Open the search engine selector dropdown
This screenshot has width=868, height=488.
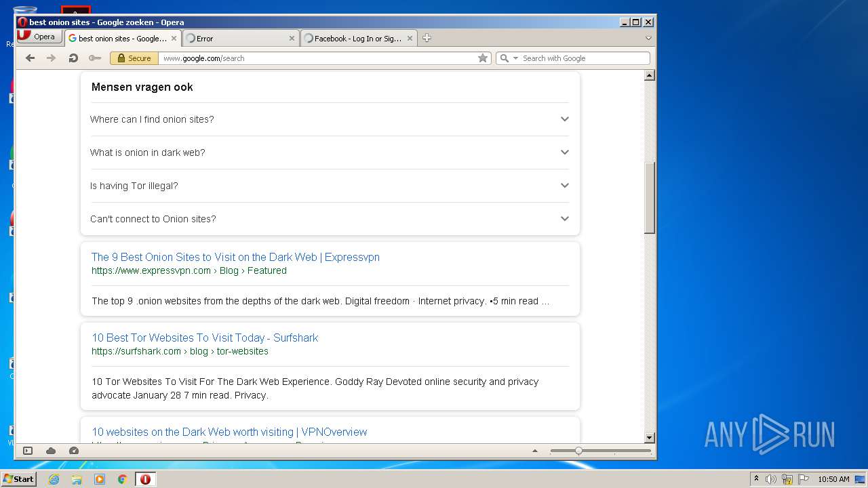point(509,58)
